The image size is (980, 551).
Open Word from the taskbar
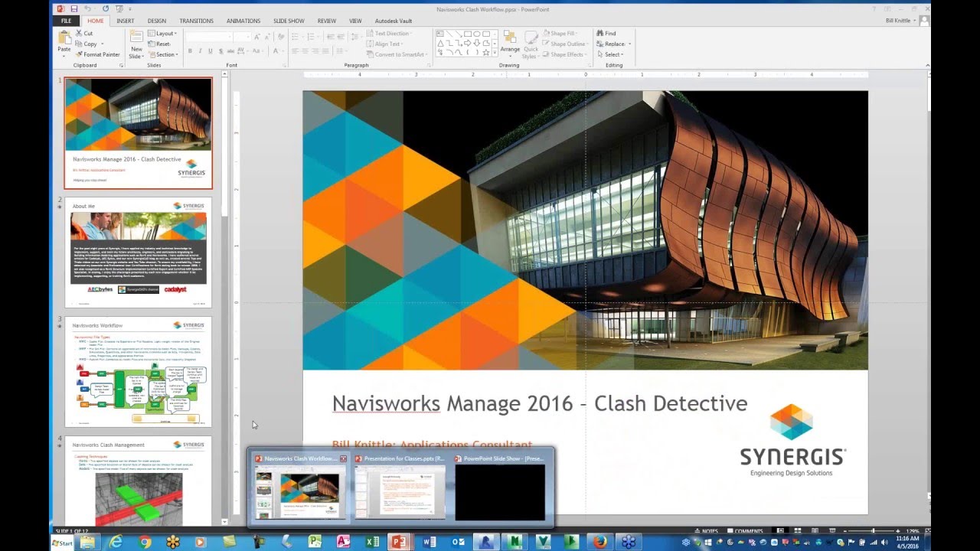pos(429,543)
